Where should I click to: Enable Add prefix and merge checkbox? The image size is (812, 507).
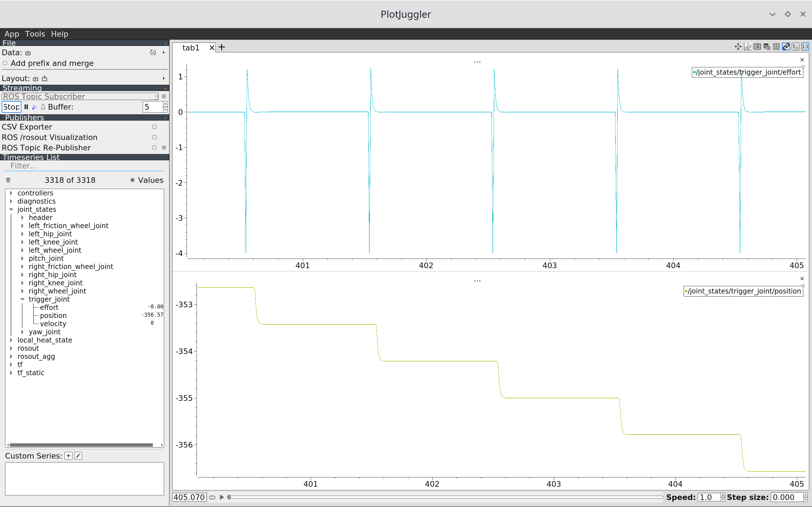5,63
